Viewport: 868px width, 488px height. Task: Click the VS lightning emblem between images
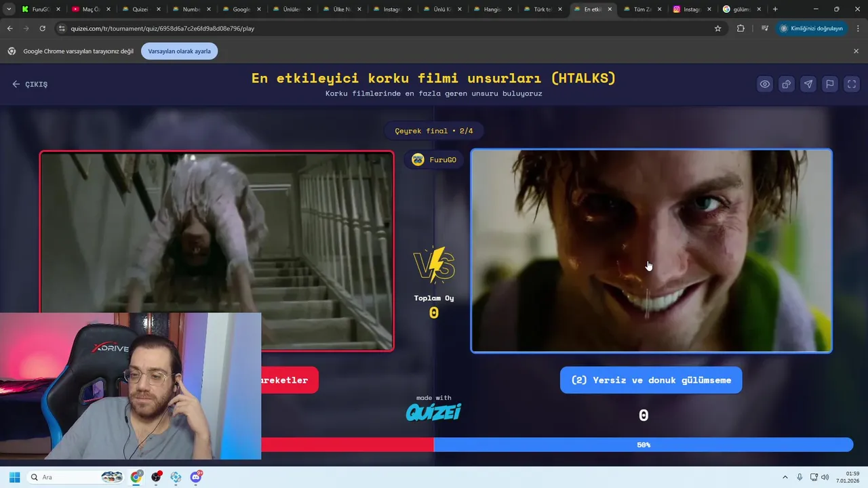pos(434,264)
